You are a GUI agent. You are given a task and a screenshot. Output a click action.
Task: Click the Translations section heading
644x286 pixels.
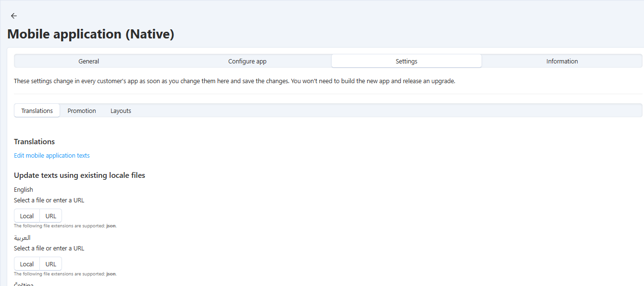click(34, 141)
